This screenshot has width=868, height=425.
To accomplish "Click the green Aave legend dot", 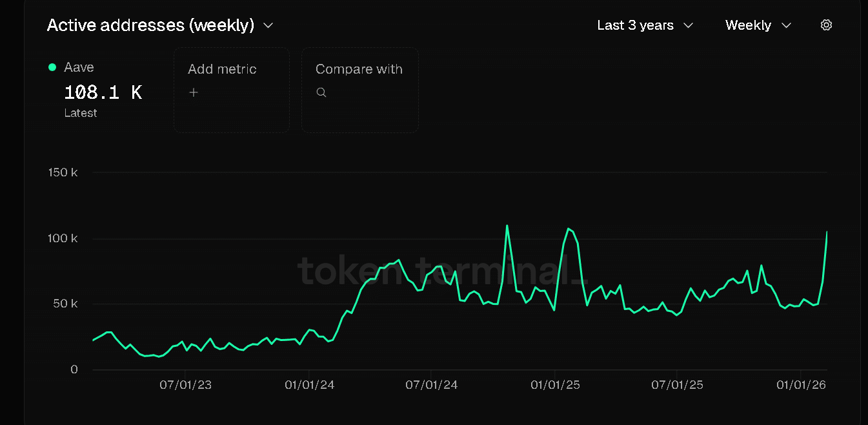I will point(52,67).
